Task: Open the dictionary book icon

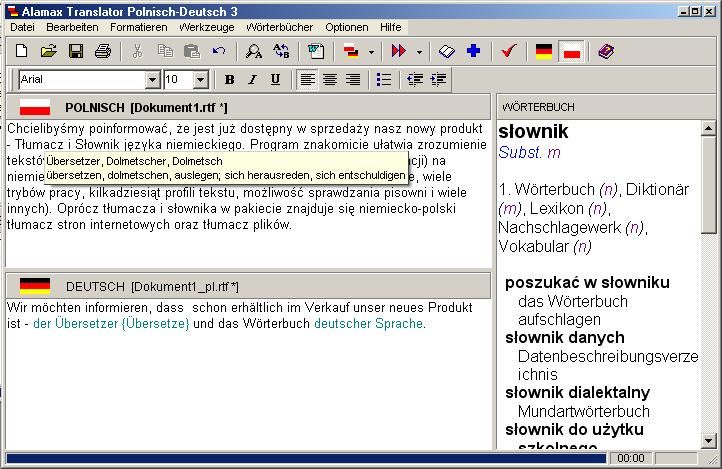Action: click(446, 51)
